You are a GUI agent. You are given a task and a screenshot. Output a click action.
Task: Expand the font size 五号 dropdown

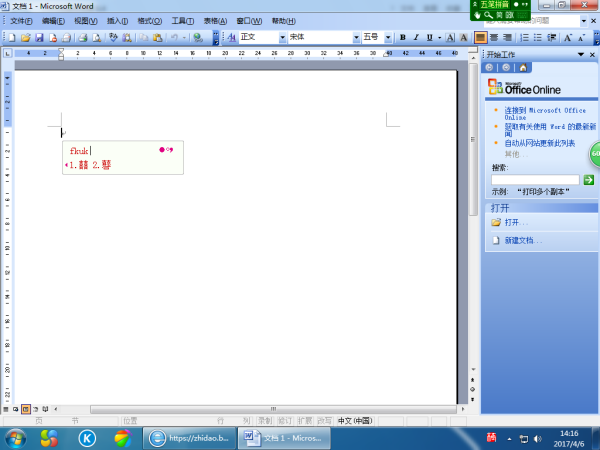click(388, 38)
